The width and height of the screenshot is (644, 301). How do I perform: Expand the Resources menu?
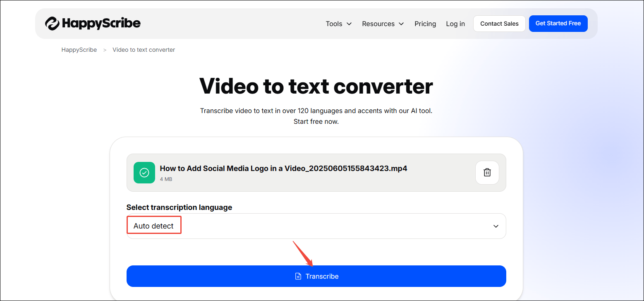[383, 24]
